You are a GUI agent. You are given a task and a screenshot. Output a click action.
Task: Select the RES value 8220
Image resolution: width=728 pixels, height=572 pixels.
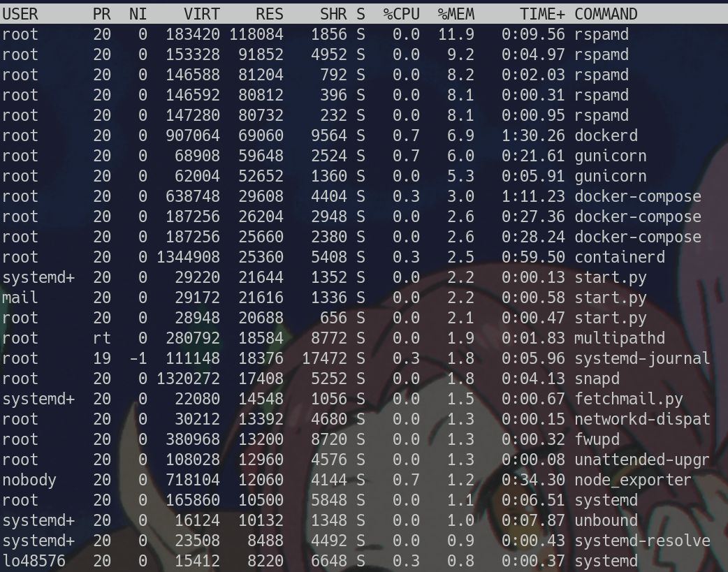[x=265, y=561]
